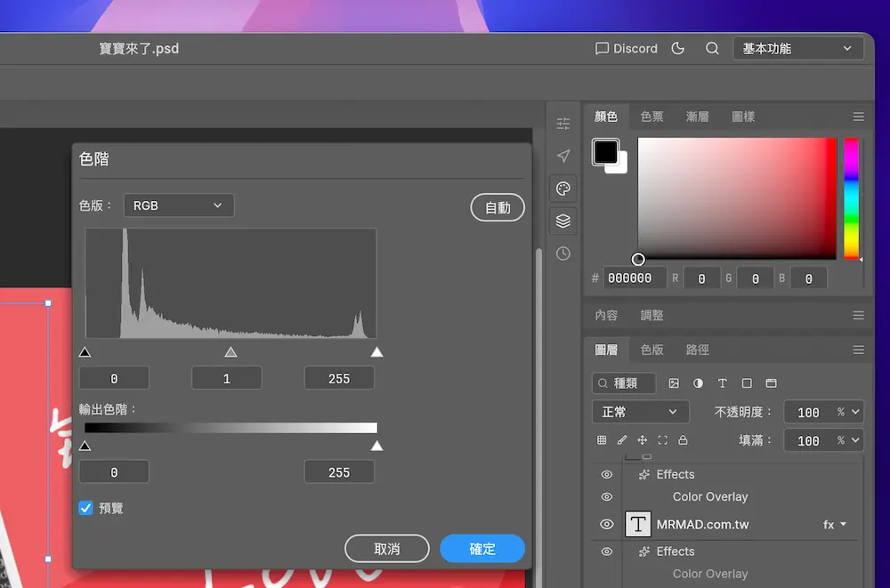Click the navigator arrow panel icon

point(563,156)
